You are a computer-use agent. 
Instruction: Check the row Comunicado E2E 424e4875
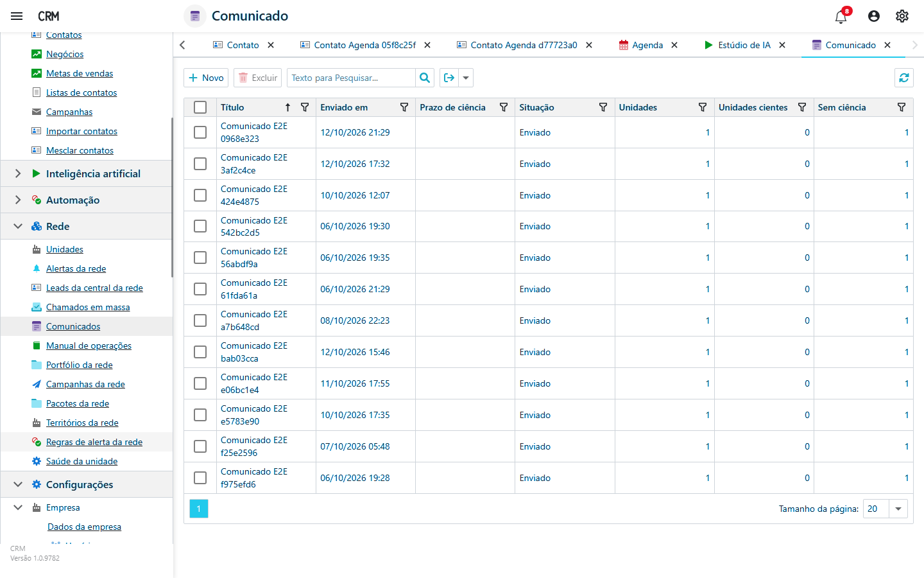[200, 195]
